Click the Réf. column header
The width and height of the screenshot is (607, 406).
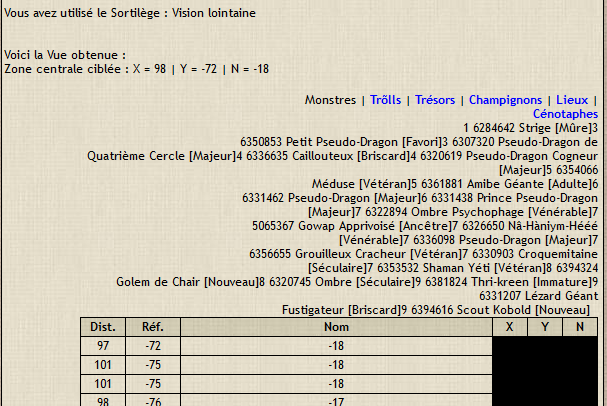pyautogui.click(x=153, y=327)
